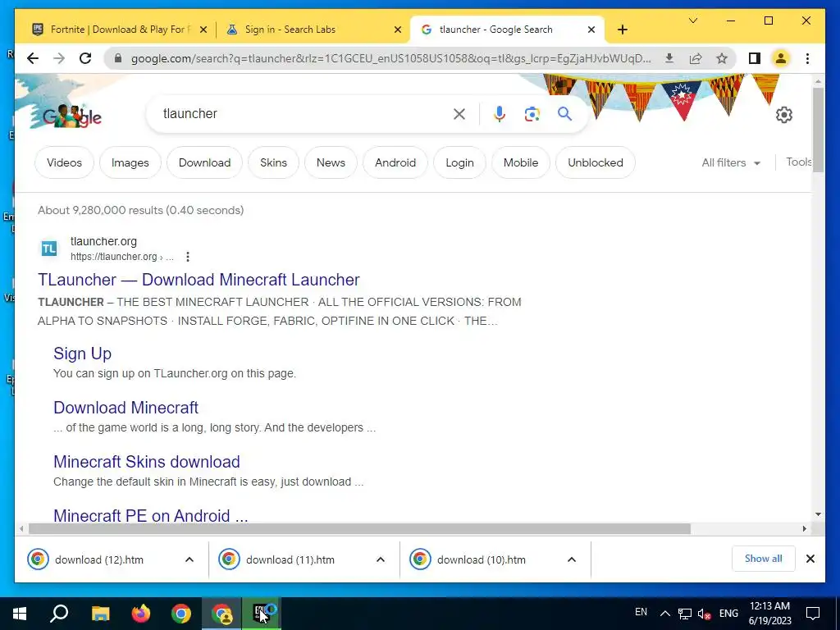Go back using the browser back arrow
The image size is (840, 630).
(33, 58)
